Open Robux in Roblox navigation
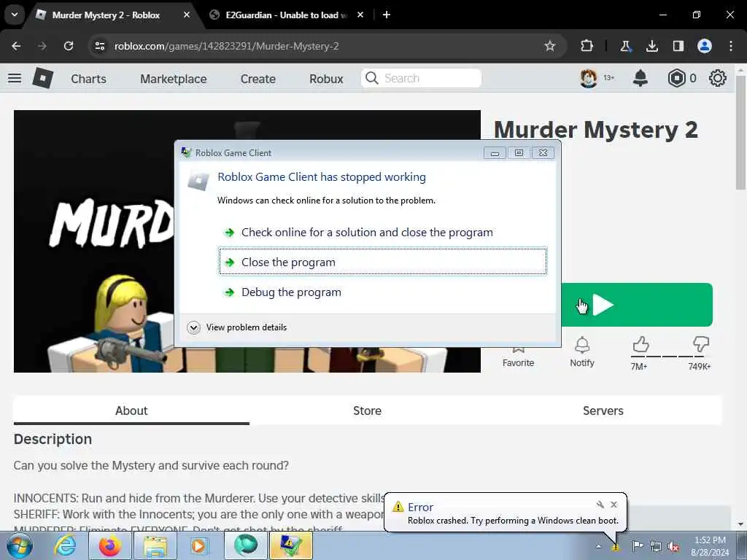 coord(326,79)
